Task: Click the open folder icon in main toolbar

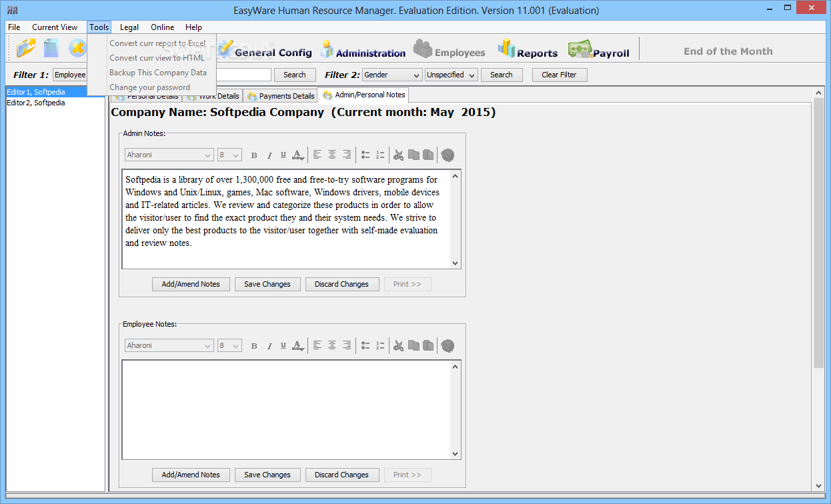Action: pyautogui.click(x=27, y=48)
